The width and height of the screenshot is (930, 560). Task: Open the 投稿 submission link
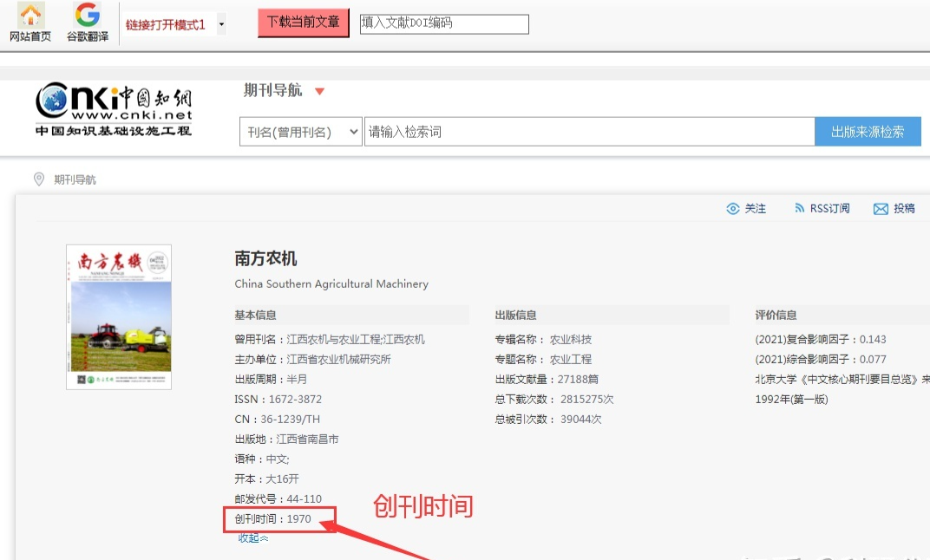(904, 209)
